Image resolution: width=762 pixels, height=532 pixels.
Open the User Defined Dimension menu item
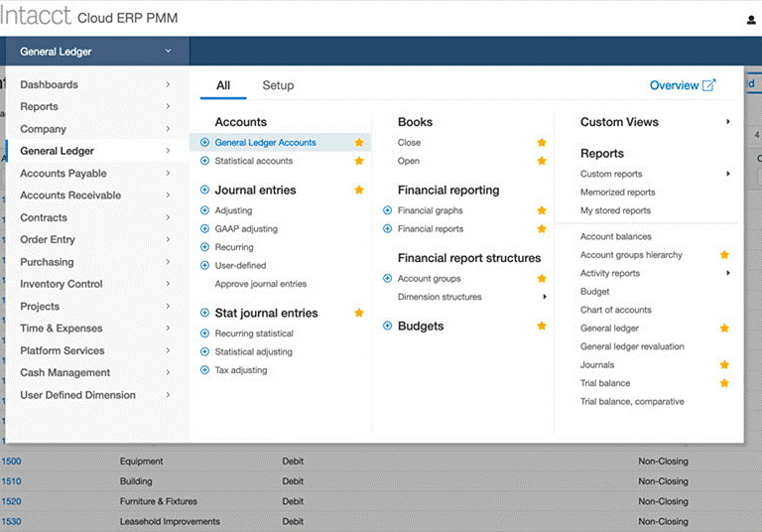click(x=96, y=395)
